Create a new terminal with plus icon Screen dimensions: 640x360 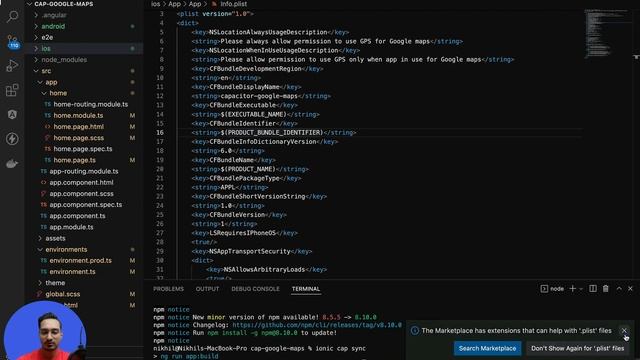(x=572, y=289)
